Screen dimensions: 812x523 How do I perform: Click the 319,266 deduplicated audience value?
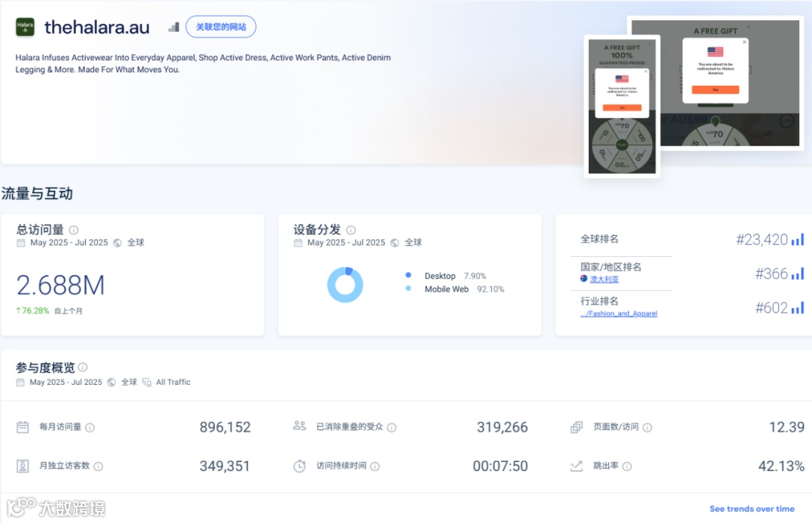502,428
